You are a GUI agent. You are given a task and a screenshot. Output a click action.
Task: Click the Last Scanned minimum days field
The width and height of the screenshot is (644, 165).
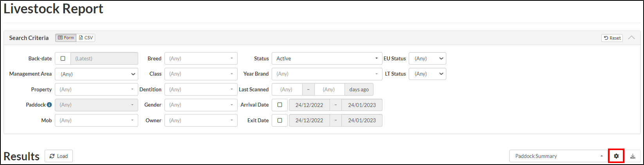pyautogui.click(x=287, y=89)
